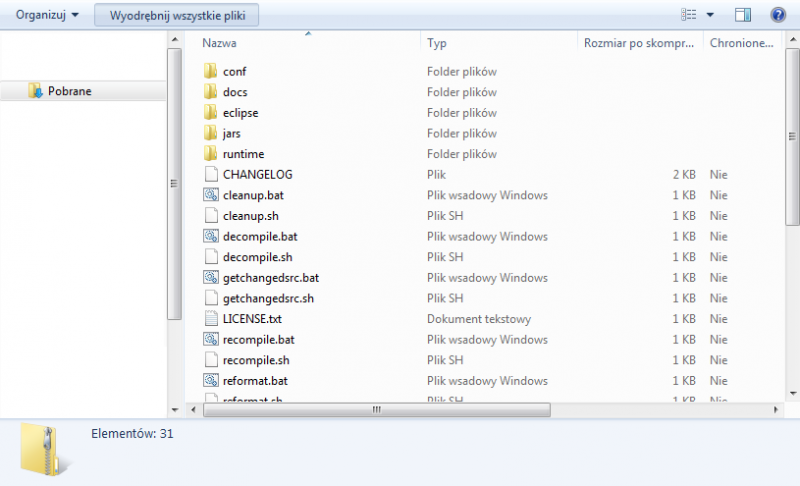800x486 pixels.
Task: Click the horizontal scroll right arrow
Action: point(776,410)
